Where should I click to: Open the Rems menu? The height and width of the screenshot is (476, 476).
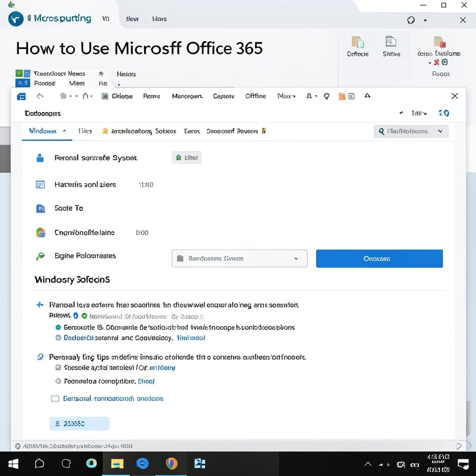click(x=152, y=96)
